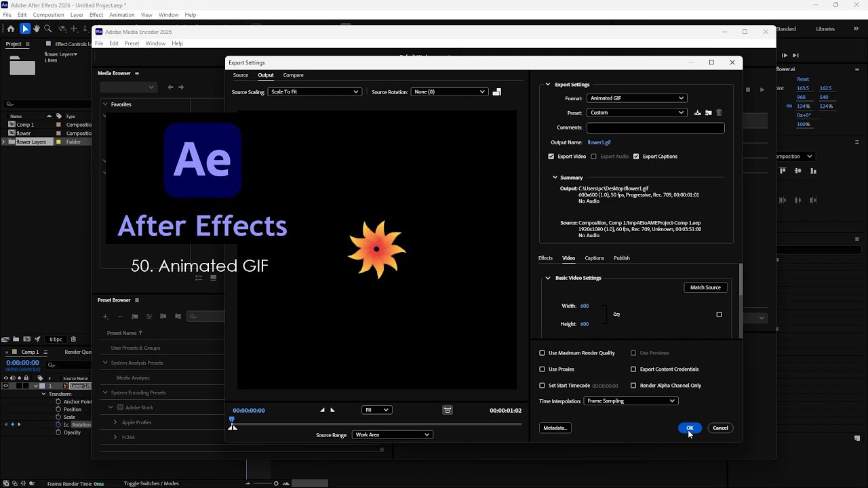Click the Save Preset icon next to Preset

coord(697,113)
